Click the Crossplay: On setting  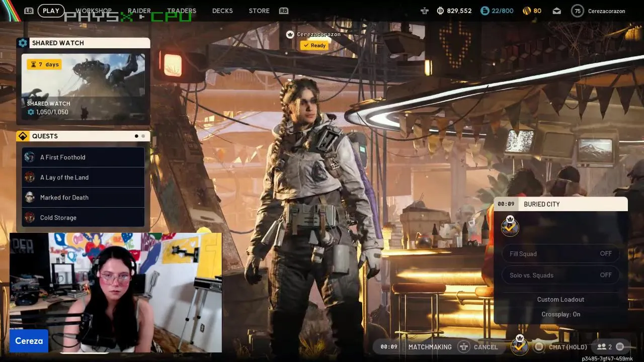pos(560,314)
